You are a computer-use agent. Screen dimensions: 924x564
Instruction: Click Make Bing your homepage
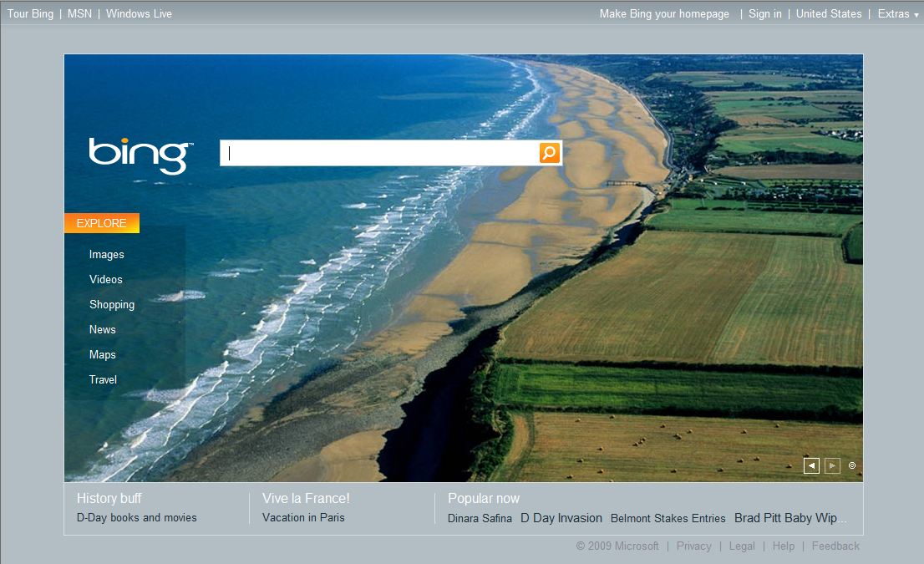(664, 14)
